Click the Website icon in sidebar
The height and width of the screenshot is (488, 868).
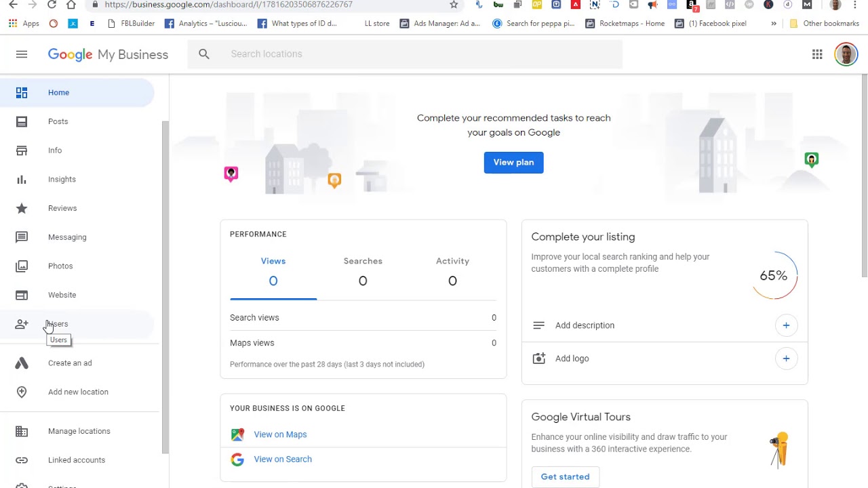tap(22, 295)
